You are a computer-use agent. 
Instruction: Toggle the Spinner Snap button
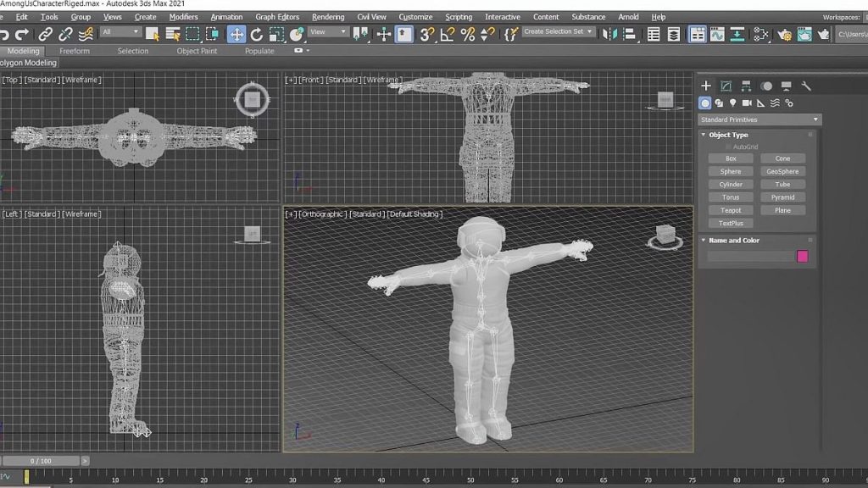487,35
